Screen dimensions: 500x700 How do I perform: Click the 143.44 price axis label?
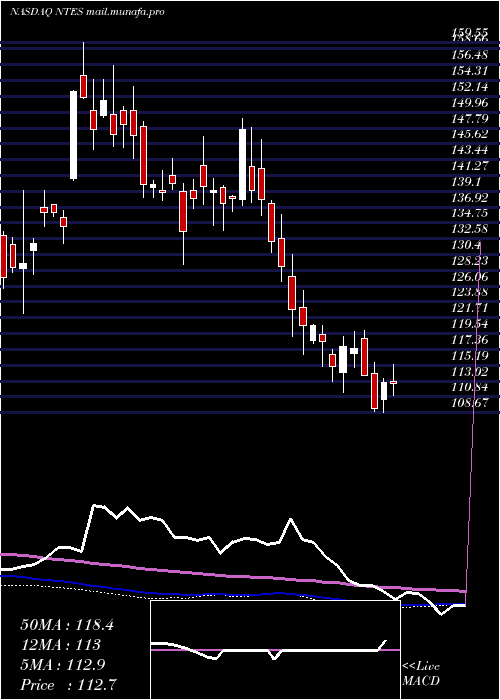coord(470,150)
